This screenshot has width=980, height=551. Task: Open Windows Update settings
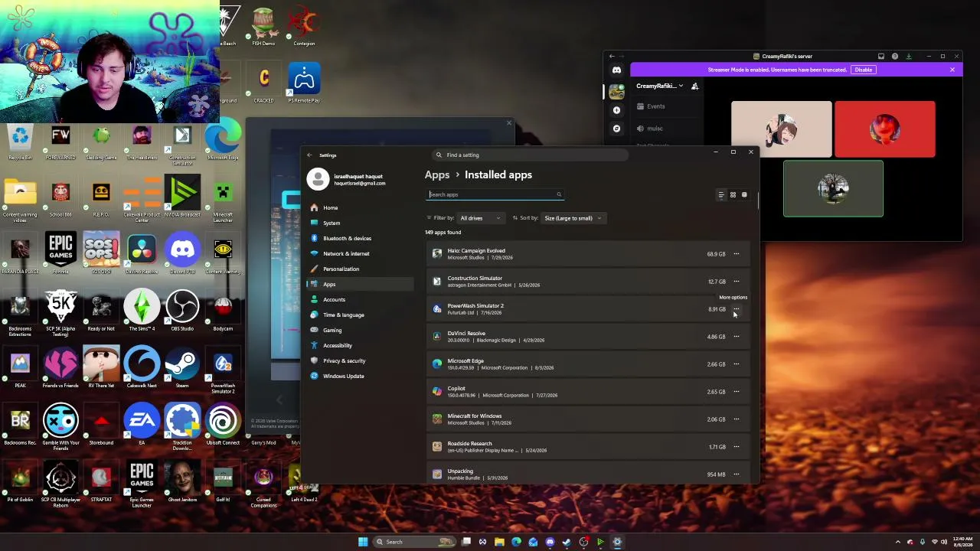pyautogui.click(x=360, y=377)
